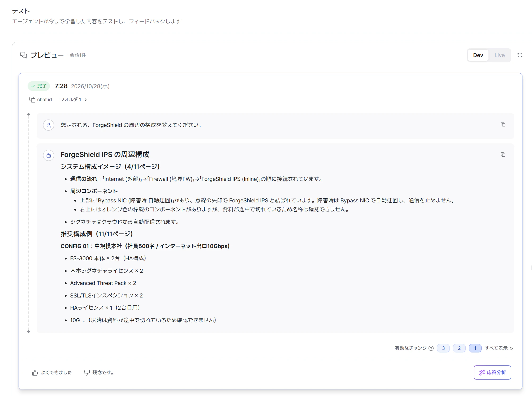The height and width of the screenshot is (396, 532).
Task: Click the 完了 status badge
Action: pos(39,86)
